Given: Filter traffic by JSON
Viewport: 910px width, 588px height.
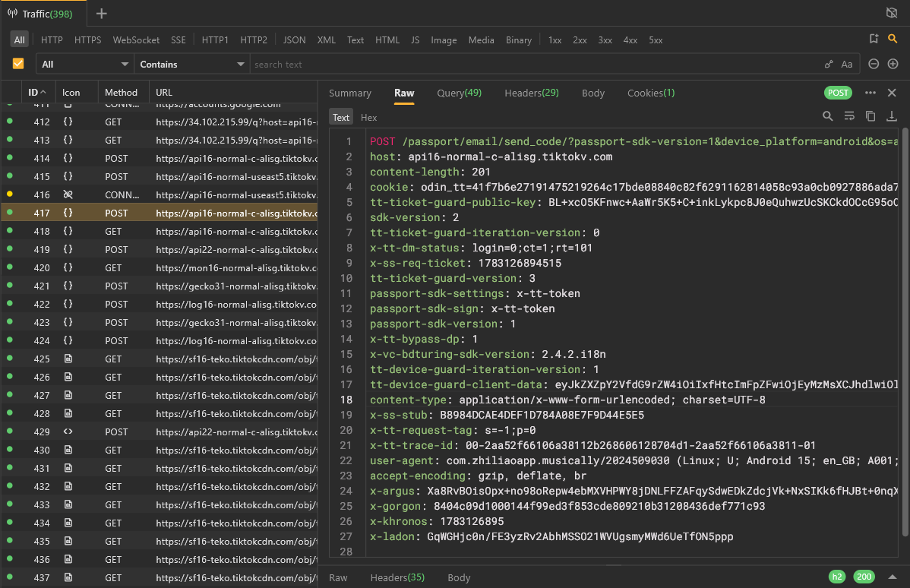Looking at the screenshot, I should 294,40.
